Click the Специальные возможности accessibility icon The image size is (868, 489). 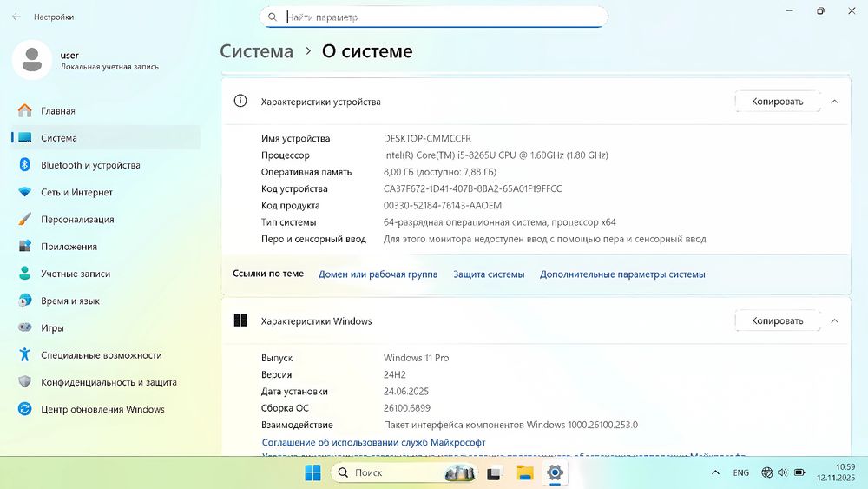coord(25,354)
